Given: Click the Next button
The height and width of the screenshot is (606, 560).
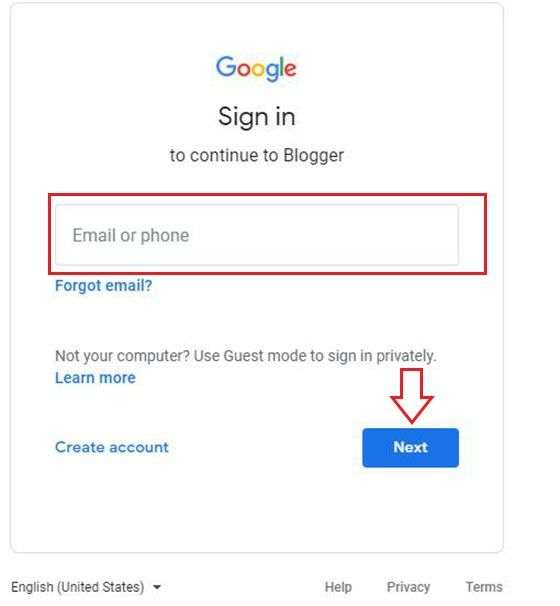Looking at the screenshot, I should point(410,448).
